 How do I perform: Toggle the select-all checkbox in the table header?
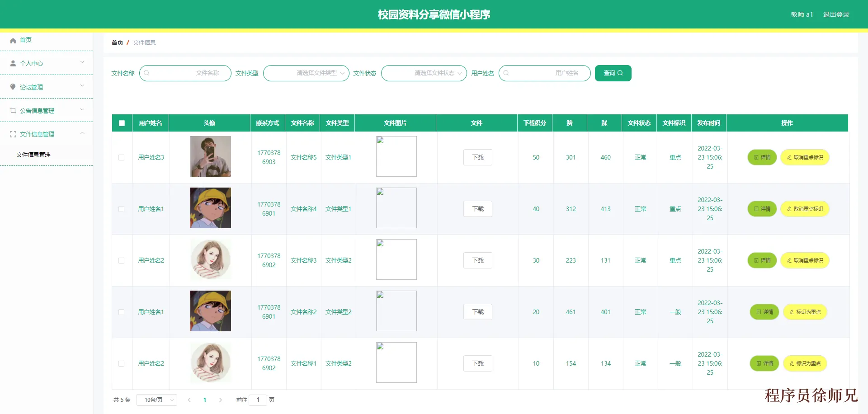click(122, 123)
